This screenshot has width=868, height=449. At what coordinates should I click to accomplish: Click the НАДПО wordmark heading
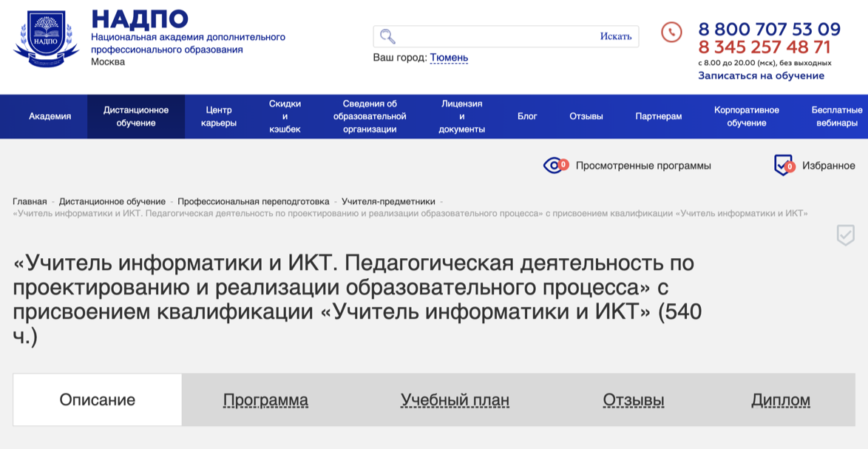click(140, 19)
